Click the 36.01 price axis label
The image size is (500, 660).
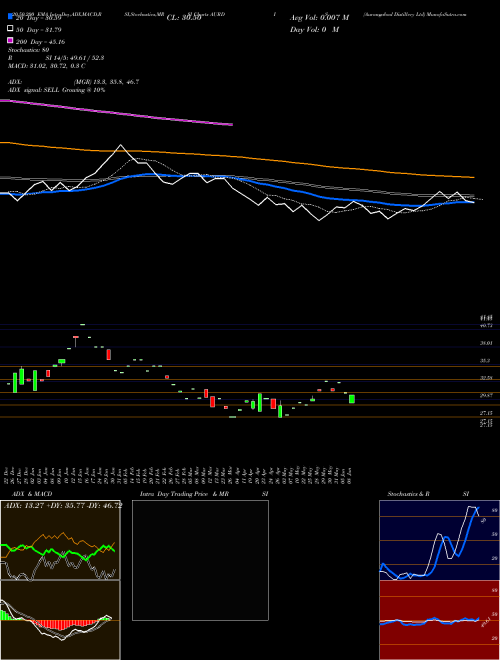tap(487, 343)
